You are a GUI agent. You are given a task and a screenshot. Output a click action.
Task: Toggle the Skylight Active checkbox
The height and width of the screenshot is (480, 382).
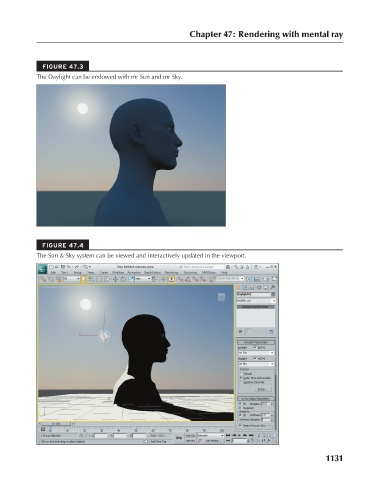click(256, 358)
